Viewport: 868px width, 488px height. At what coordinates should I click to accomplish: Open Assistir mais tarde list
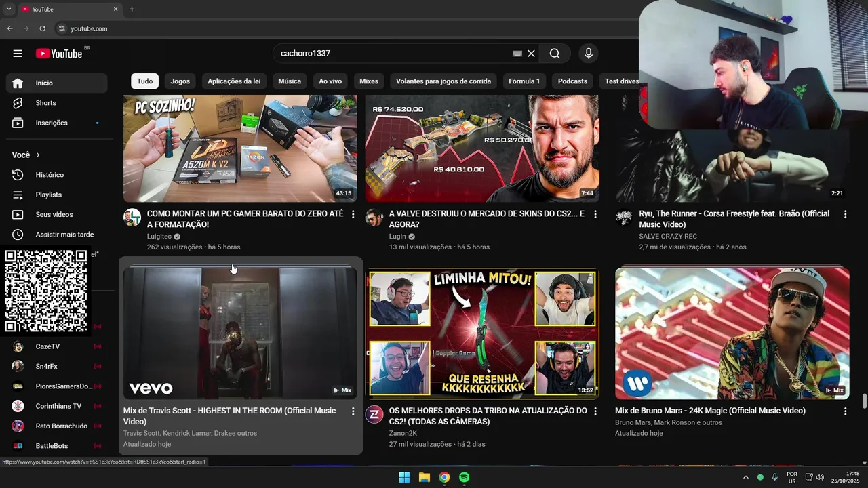point(57,235)
